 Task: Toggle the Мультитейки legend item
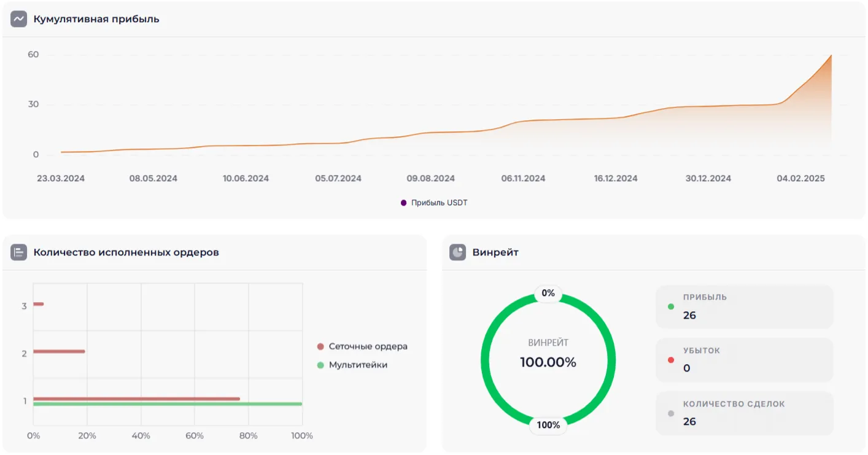pos(352,365)
